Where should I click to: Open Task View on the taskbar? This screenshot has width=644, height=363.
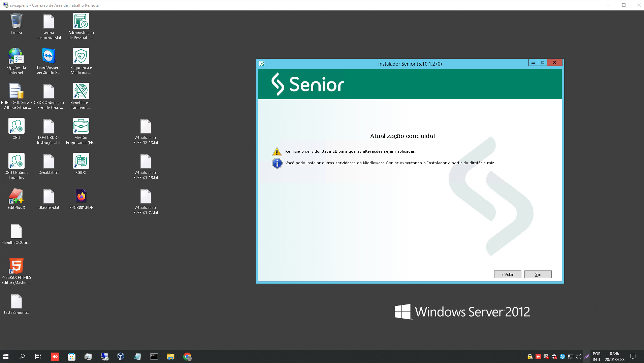[38, 357]
